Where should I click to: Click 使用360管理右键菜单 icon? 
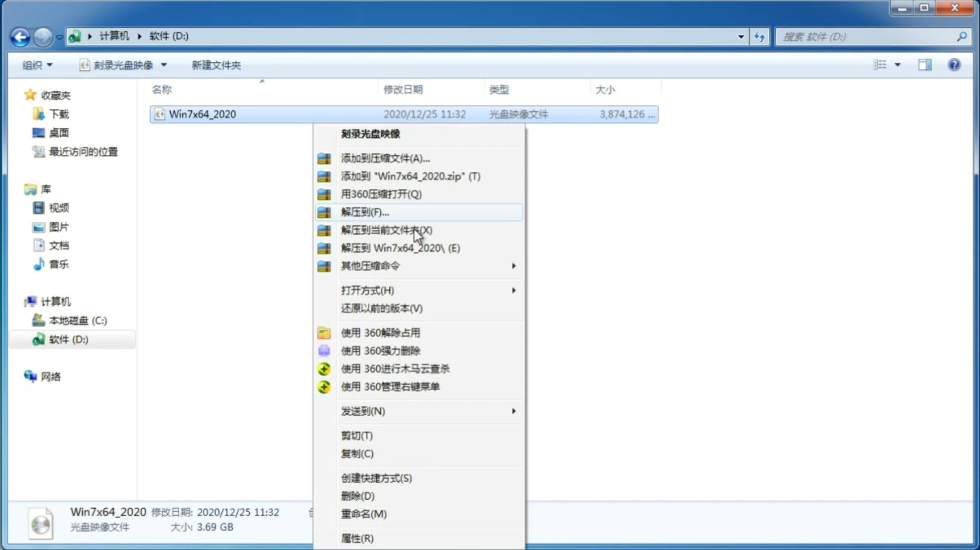click(325, 386)
